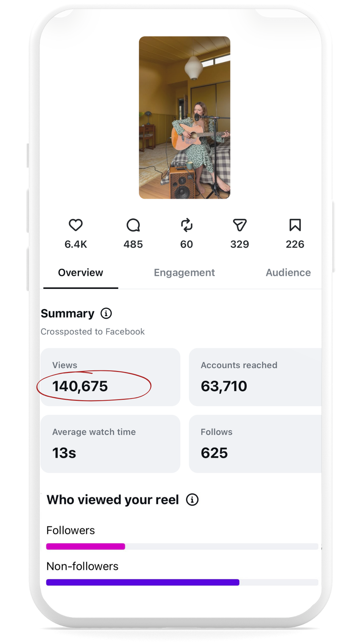Open the Accounts reached 63,710 card

(255, 377)
